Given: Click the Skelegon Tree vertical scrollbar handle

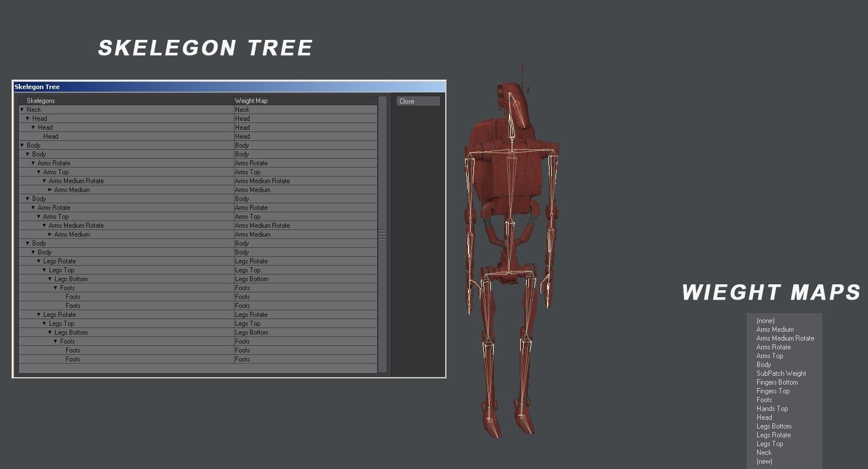Looking at the screenshot, I should coord(382,235).
